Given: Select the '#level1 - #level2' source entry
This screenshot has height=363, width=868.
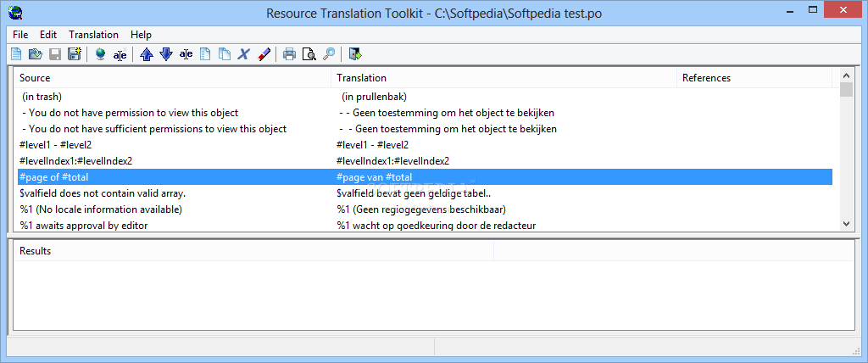Looking at the screenshot, I should click(x=55, y=145).
